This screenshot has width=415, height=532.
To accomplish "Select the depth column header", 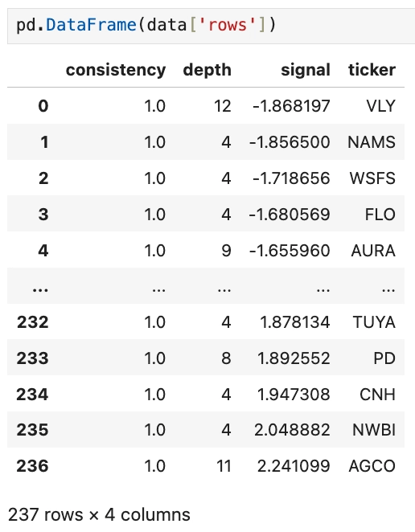I will click(207, 70).
